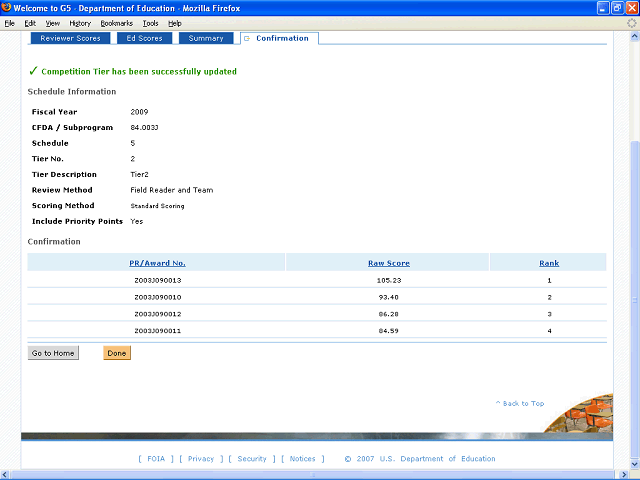
Task: Open the File menu
Action: [x=10, y=23]
